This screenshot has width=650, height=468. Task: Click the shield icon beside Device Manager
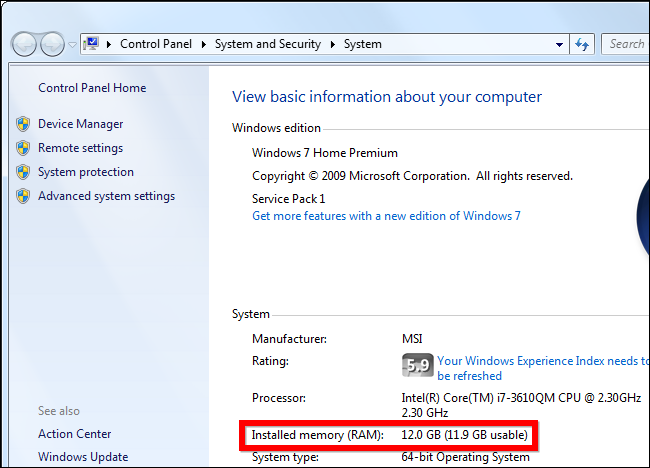(23, 124)
